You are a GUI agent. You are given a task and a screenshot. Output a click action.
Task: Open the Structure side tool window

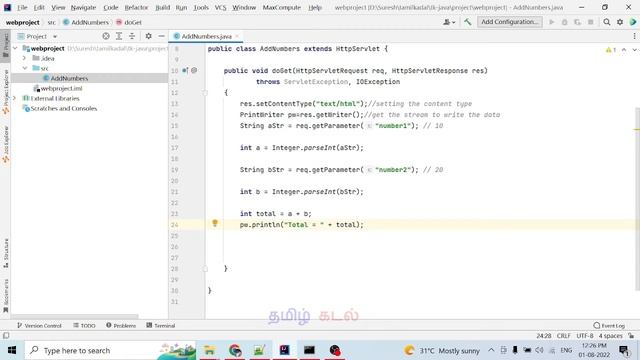6,253
